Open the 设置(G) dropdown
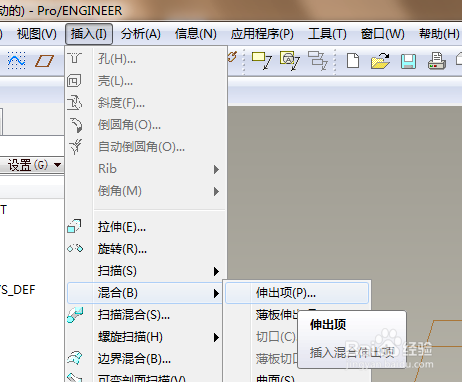The width and height of the screenshot is (462, 382). coord(34,165)
